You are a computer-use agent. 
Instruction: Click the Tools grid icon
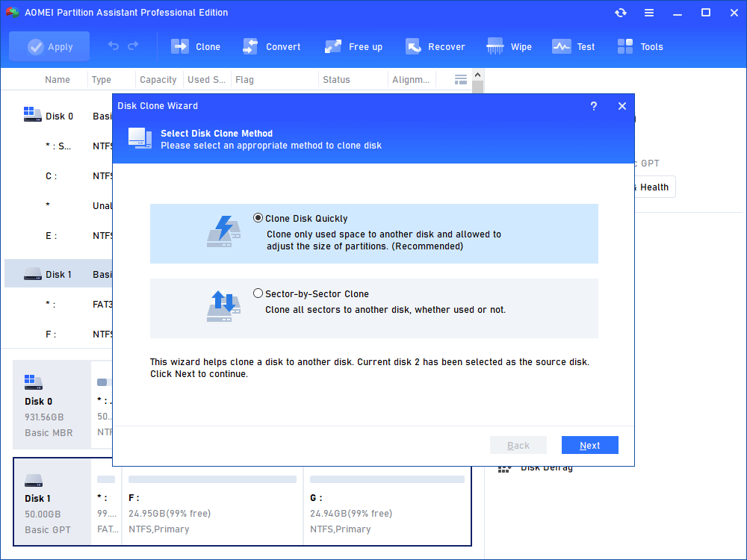624,46
